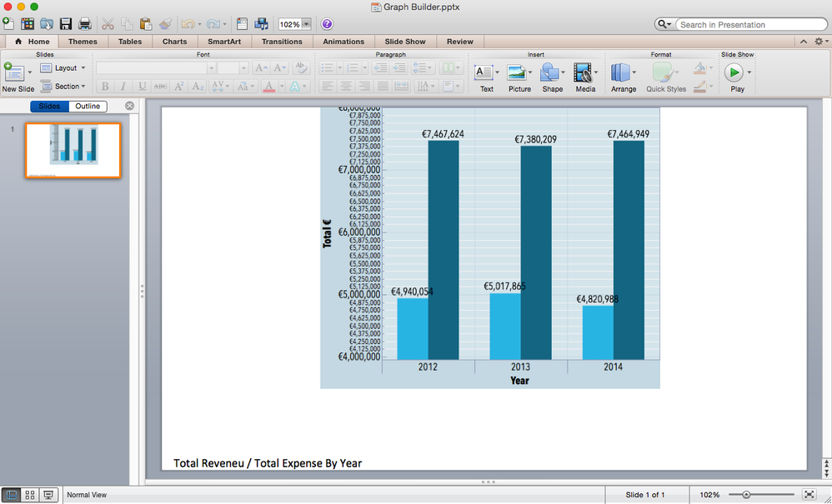Open the Layout dropdown
832x504 pixels.
point(63,67)
